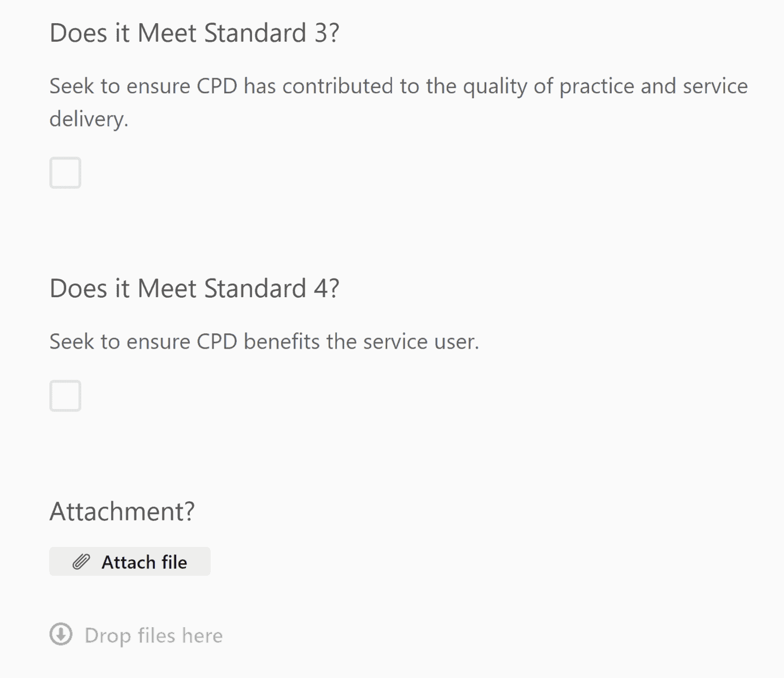Click the download icon beside Drop files here
The width and height of the screenshot is (784, 678).
[x=61, y=635]
